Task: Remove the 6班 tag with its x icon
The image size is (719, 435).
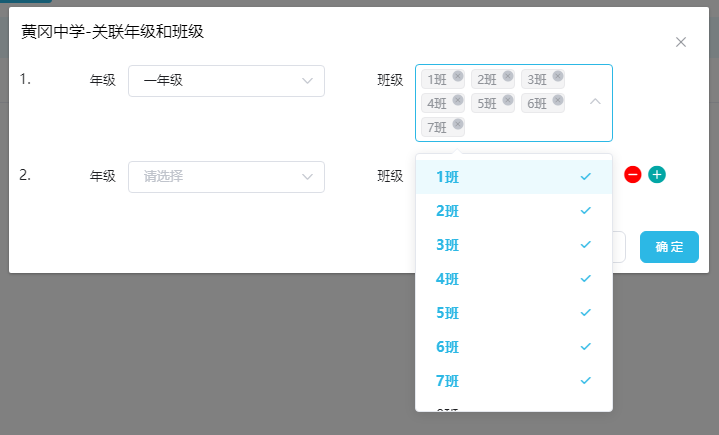Action: pyautogui.click(x=558, y=100)
